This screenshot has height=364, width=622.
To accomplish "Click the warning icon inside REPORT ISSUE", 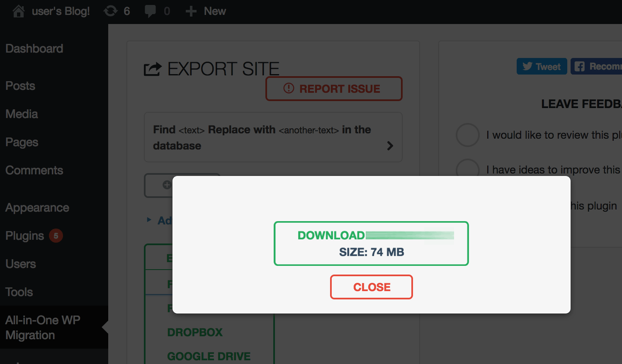I will click(289, 88).
